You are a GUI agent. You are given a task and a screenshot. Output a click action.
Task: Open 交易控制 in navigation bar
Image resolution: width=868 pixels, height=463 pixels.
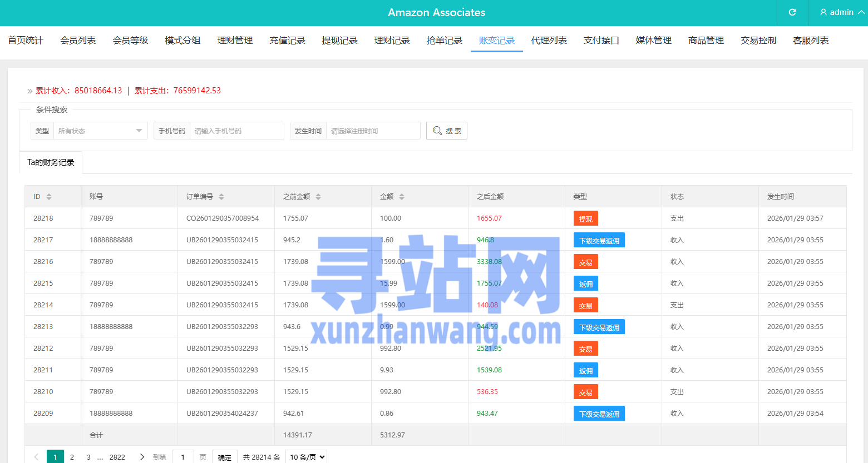pos(758,41)
